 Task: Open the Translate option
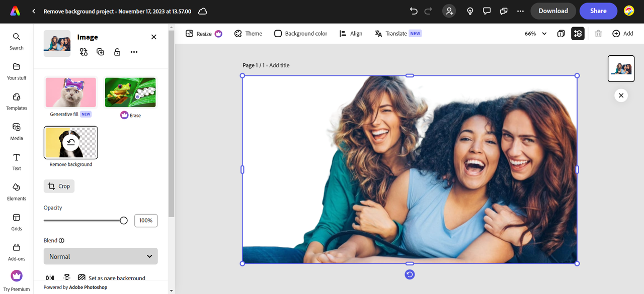pos(397,34)
